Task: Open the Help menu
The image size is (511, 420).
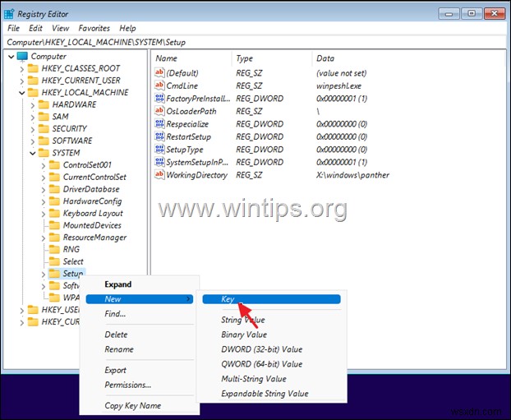Action: click(x=127, y=29)
